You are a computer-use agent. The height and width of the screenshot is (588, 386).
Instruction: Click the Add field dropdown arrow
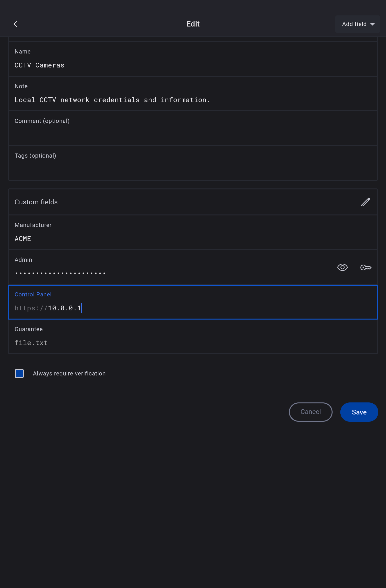click(372, 24)
